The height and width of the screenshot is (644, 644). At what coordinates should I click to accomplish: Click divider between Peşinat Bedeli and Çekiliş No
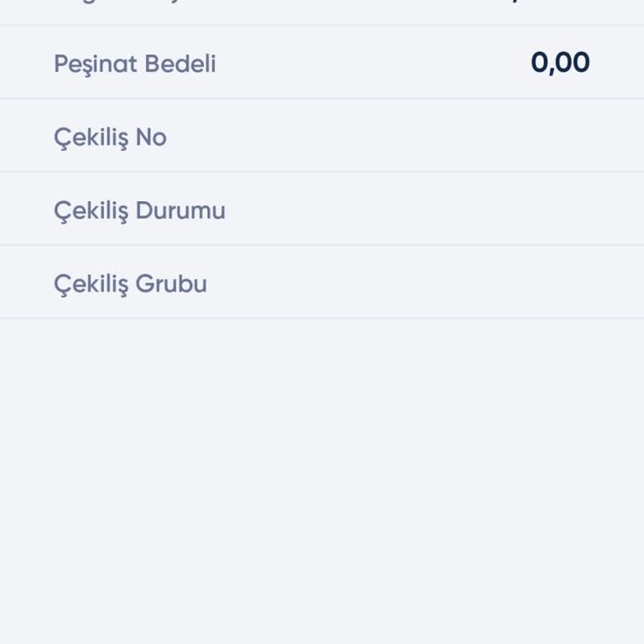pos(322,99)
